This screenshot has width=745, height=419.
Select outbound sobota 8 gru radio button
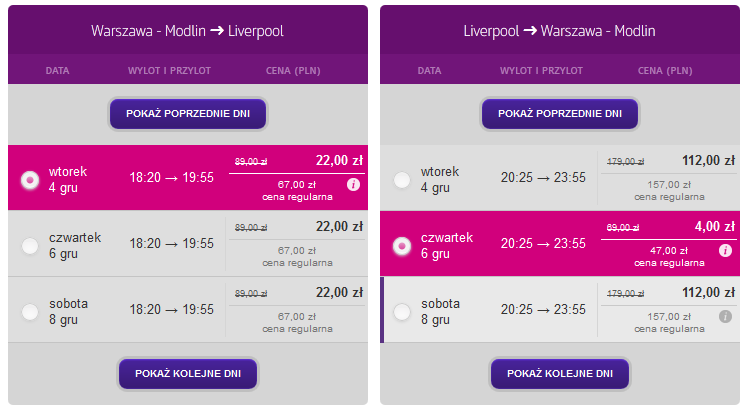[x=30, y=312]
